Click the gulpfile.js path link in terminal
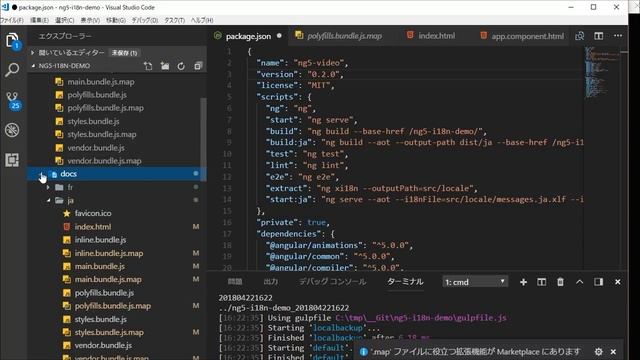The height and width of the screenshot is (360, 640). click(x=421, y=318)
